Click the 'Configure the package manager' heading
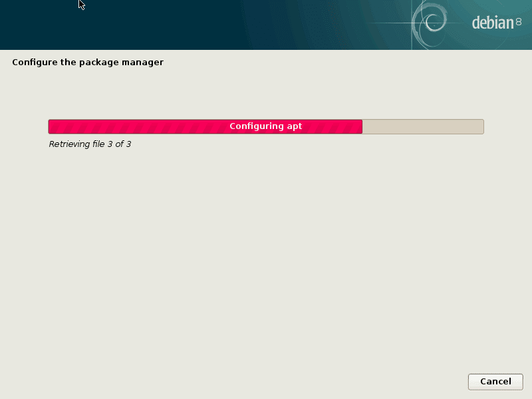532x399 pixels. pos(88,63)
